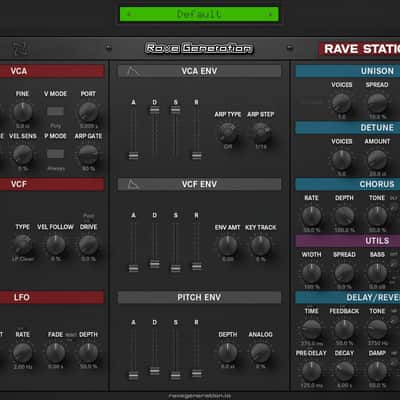Image resolution: width=400 pixels, height=400 pixels.
Task: Click the red VCF section header
Action: pyautogui.click(x=52, y=184)
